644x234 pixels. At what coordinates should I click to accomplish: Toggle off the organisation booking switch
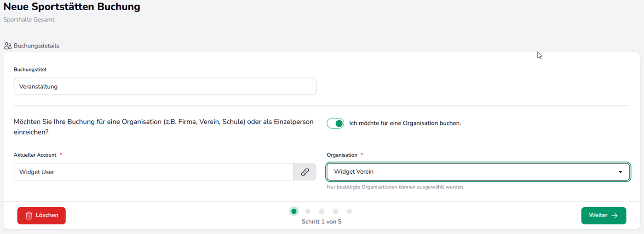click(x=335, y=123)
